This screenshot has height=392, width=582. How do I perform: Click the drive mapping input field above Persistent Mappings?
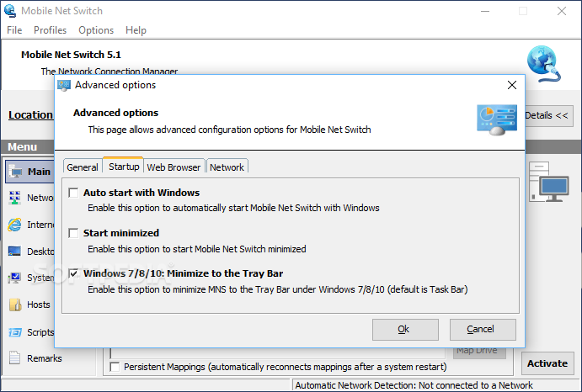tap(278, 352)
